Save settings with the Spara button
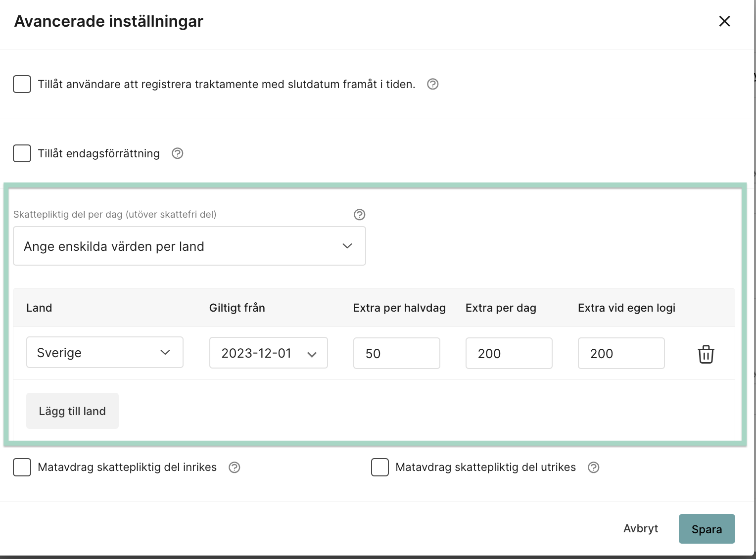The height and width of the screenshot is (559, 756). [x=707, y=529]
